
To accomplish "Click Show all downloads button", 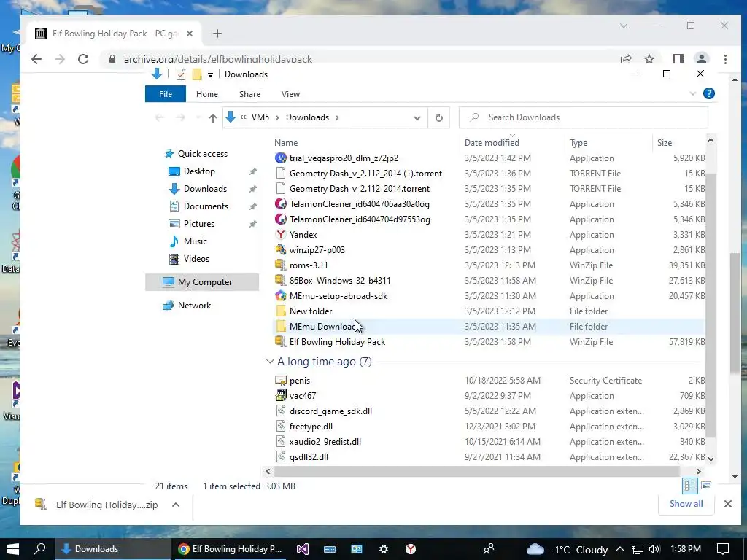I will (x=686, y=504).
